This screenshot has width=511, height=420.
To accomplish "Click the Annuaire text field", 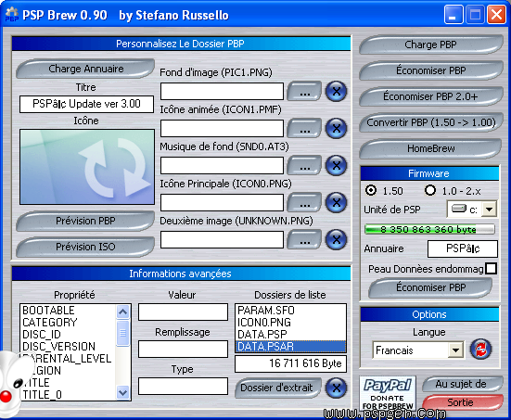I will click(x=463, y=248).
